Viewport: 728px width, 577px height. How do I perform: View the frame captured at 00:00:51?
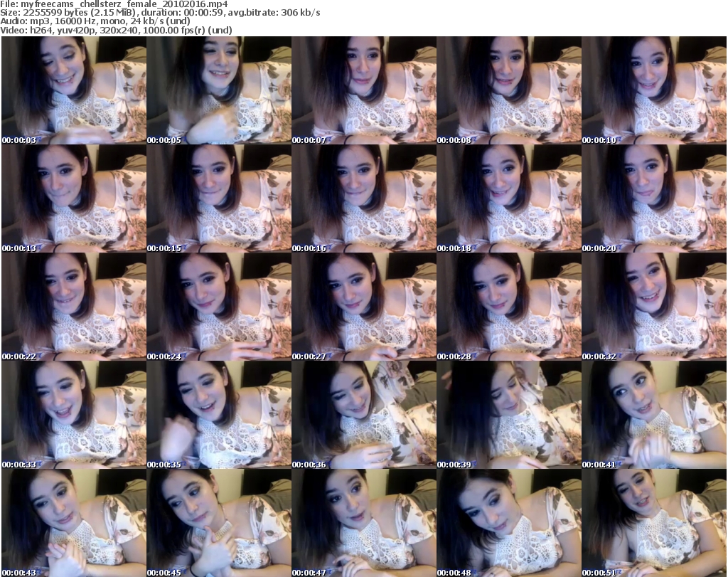[654, 523]
